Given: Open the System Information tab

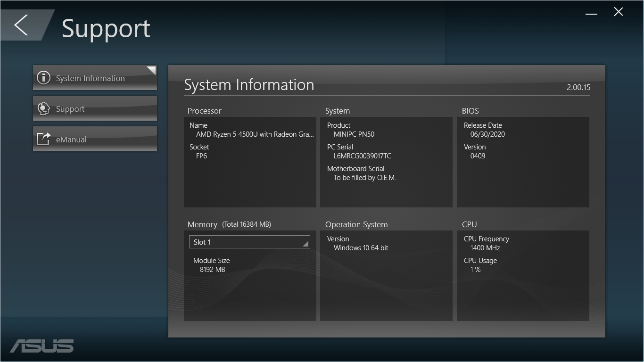Looking at the screenshot, I should click(x=95, y=78).
